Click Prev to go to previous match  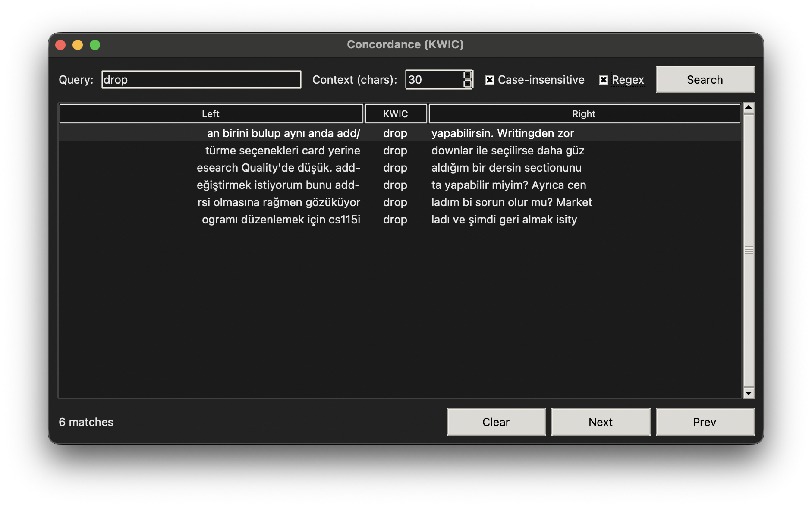click(x=705, y=422)
